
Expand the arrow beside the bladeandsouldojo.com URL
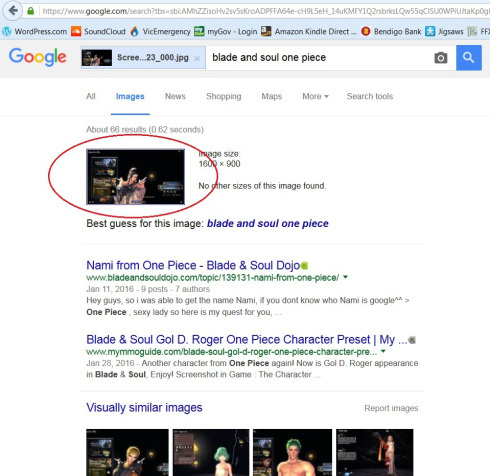[x=345, y=277]
